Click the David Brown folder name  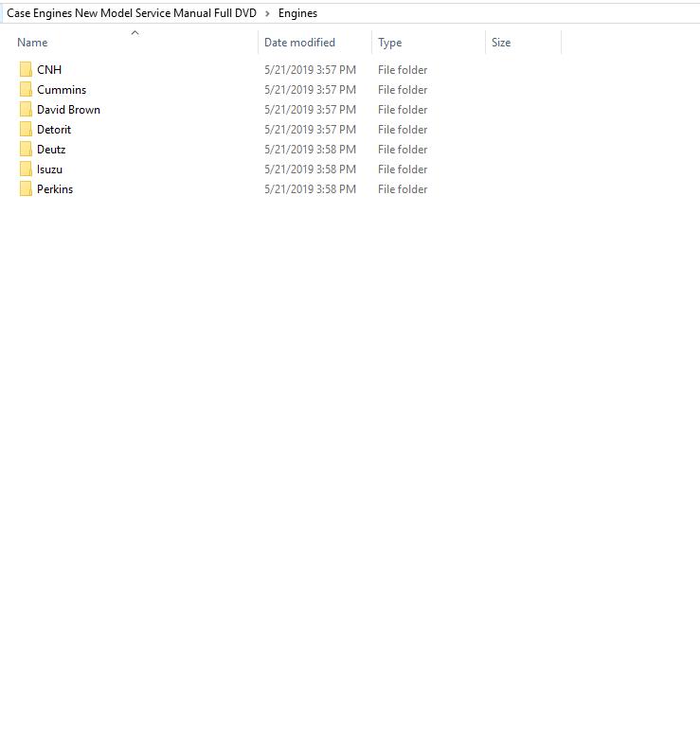(68, 110)
